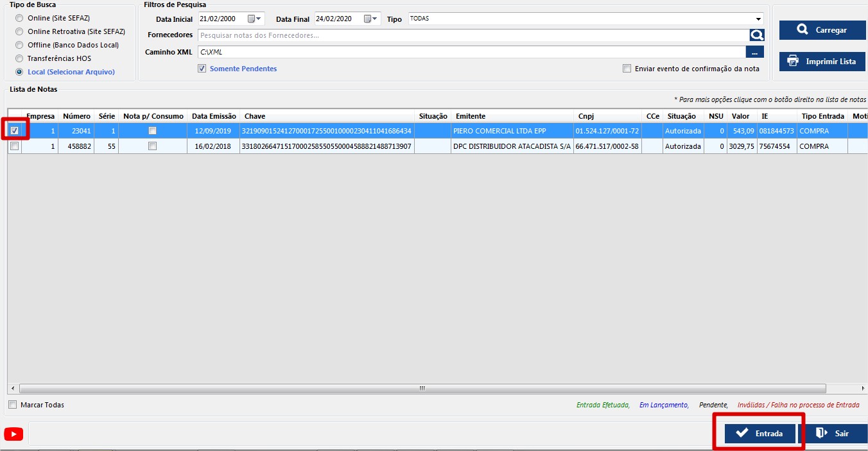The width and height of the screenshot is (868, 451).
Task: Open the Data Final dropdown arrow
Action: (376, 19)
